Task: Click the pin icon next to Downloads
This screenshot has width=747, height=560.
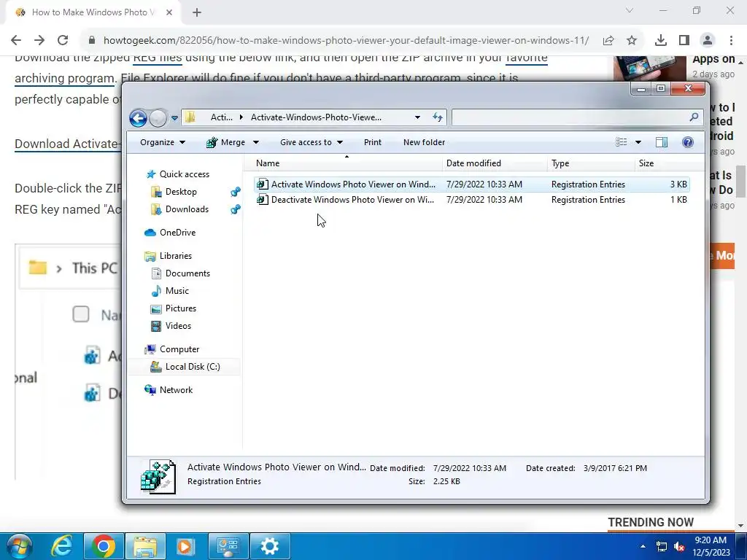Action: point(235,209)
